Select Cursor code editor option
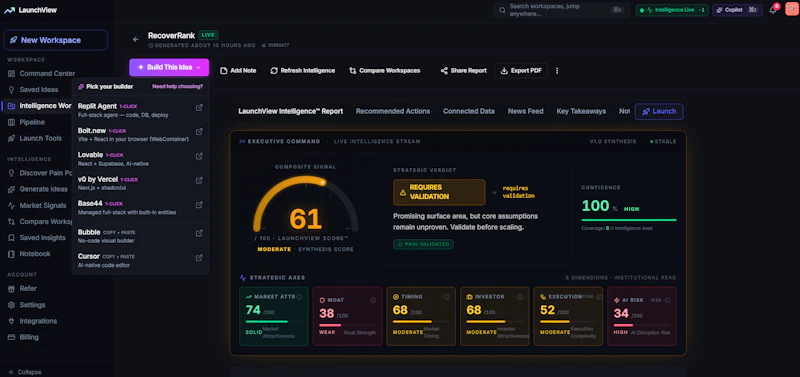This screenshot has height=377, width=800. 140,260
